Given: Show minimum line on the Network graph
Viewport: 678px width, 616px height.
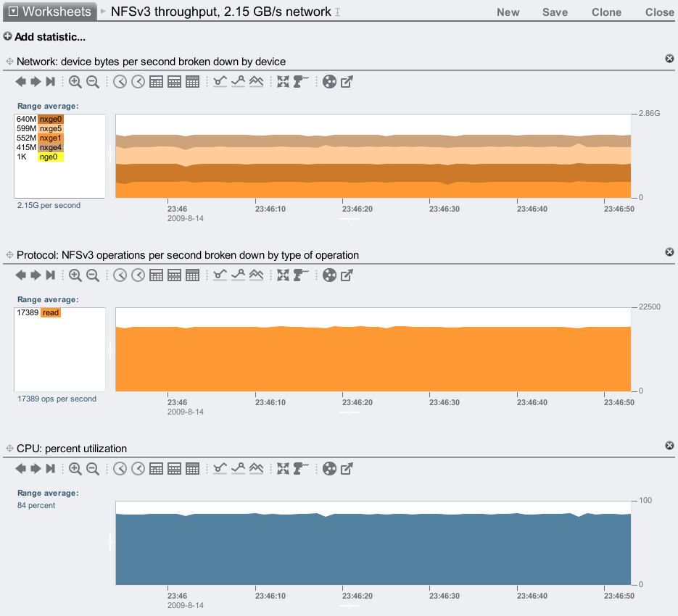Looking at the screenshot, I should pyautogui.click(x=220, y=82).
